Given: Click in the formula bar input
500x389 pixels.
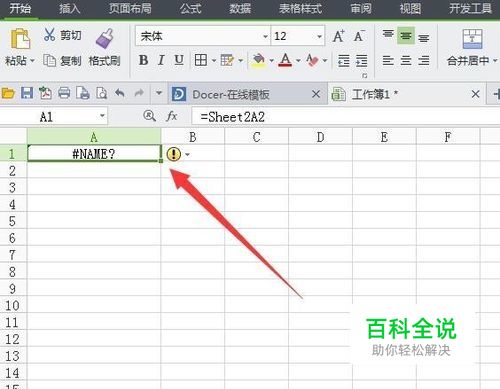Looking at the screenshot, I should 345,117.
